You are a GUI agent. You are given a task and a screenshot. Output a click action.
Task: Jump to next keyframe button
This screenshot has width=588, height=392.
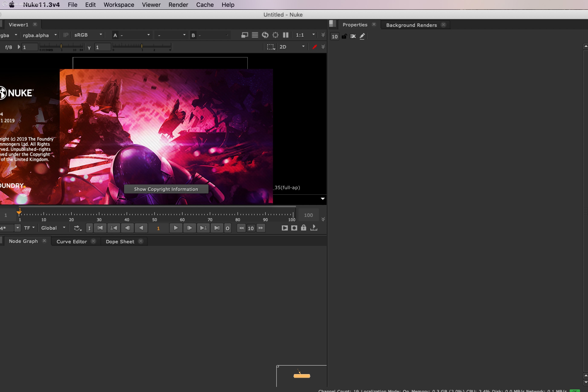coord(203,228)
